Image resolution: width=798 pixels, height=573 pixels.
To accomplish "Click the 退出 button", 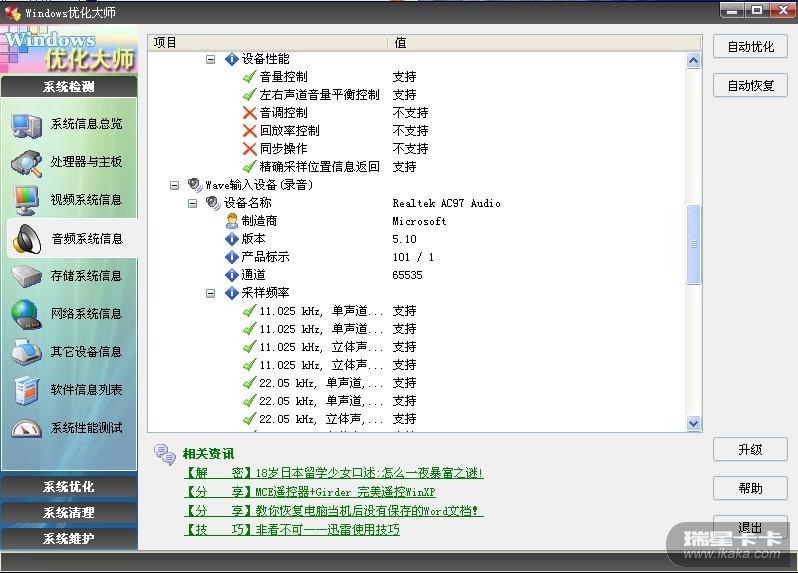I will pyautogui.click(x=750, y=527).
